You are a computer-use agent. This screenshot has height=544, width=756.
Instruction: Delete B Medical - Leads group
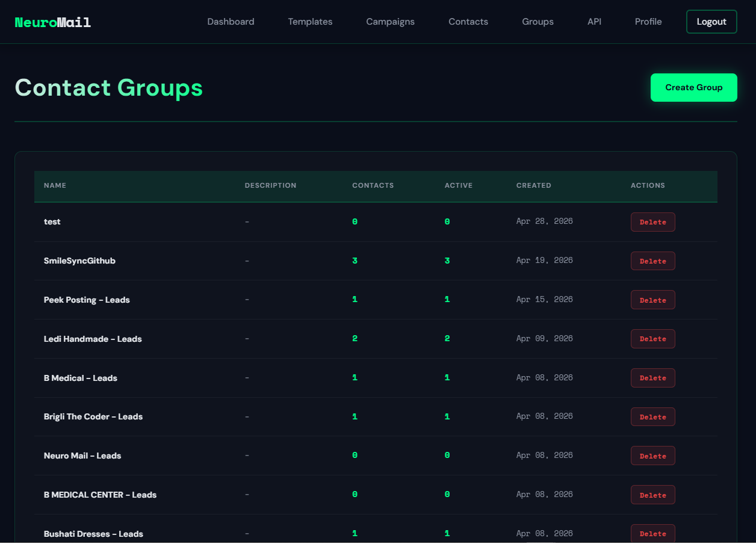coord(653,378)
